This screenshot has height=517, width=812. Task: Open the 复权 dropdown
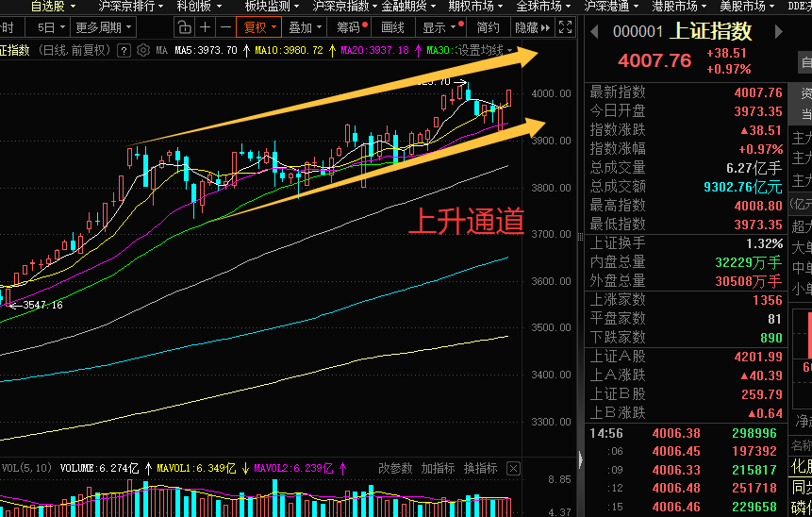click(259, 27)
